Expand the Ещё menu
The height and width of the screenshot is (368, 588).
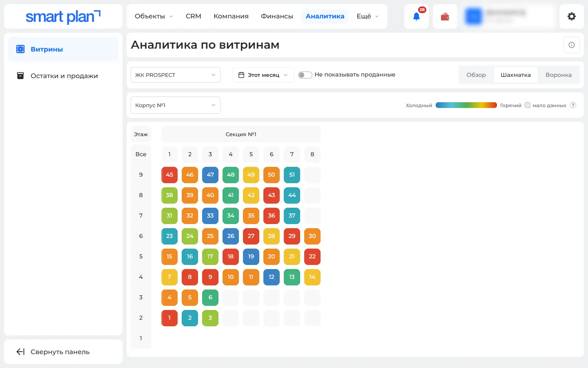[367, 16]
